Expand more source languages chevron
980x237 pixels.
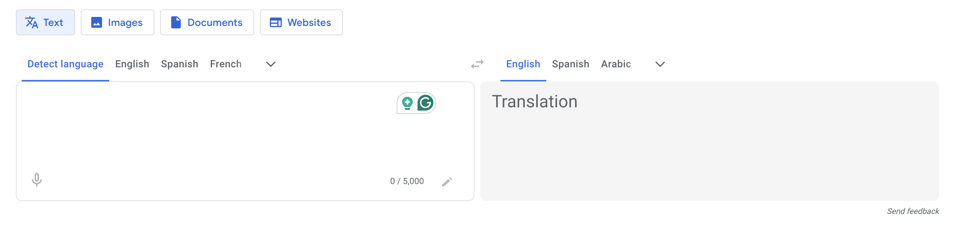click(270, 64)
